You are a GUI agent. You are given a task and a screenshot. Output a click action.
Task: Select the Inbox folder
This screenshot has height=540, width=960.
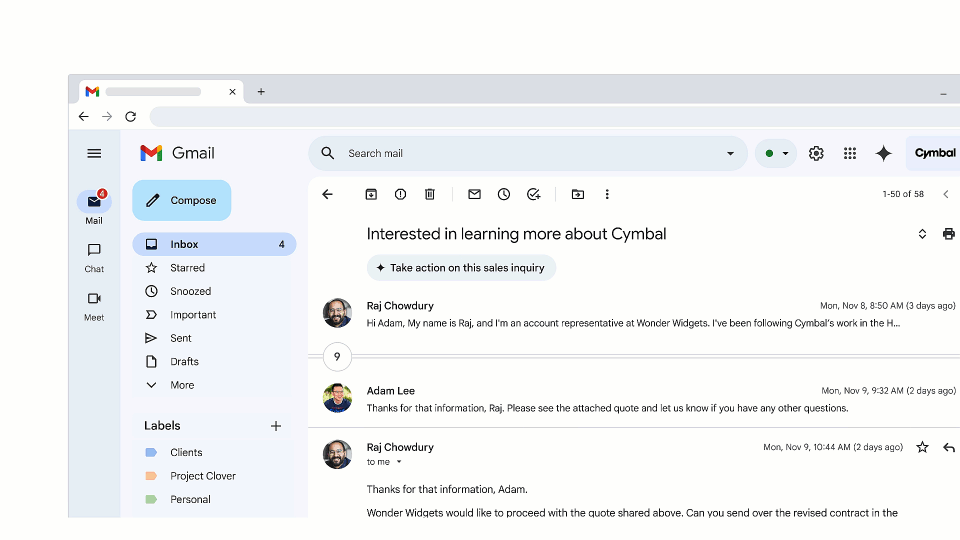coord(214,244)
